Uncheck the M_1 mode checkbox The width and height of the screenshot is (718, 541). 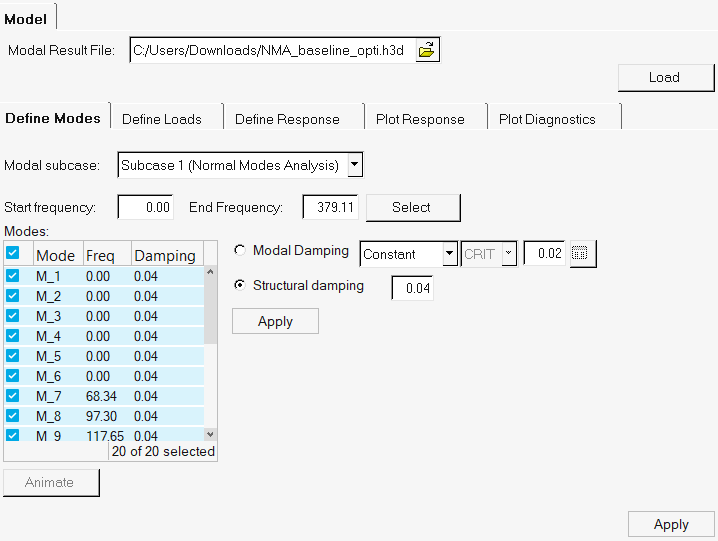(13, 276)
